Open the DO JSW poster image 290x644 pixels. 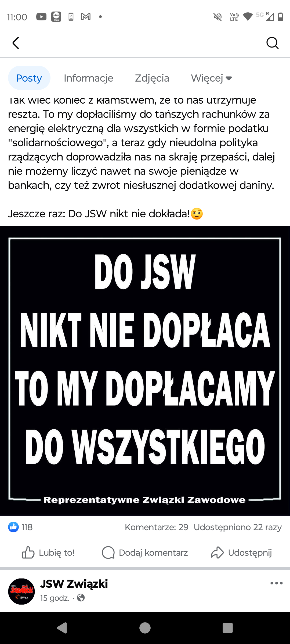(145, 371)
